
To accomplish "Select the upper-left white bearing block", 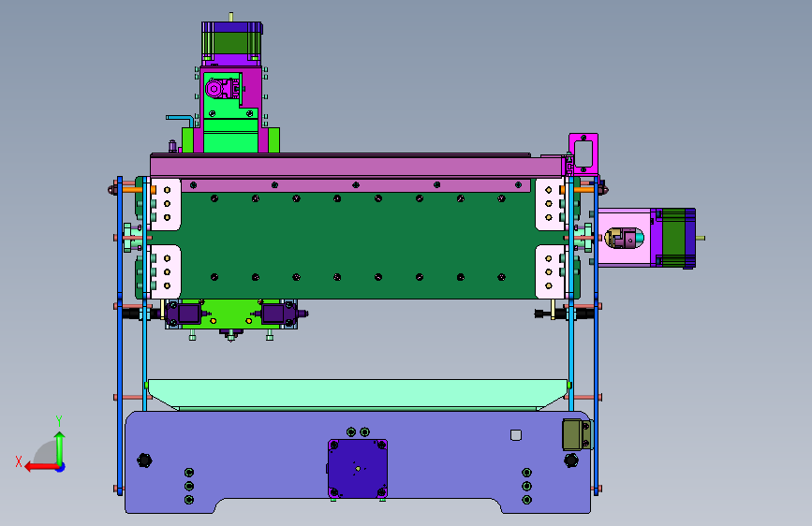I will 166,204.
